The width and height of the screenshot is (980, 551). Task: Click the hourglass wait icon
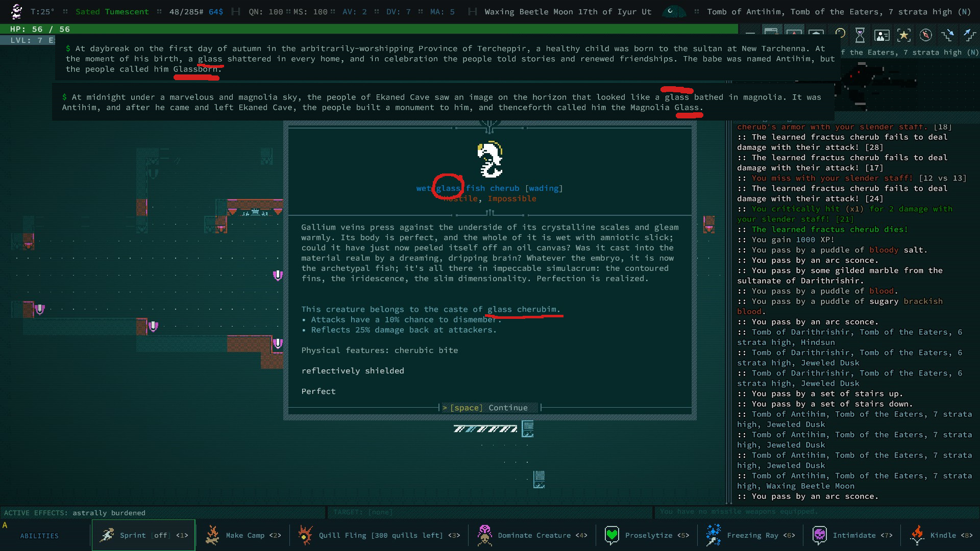pos(860,35)
